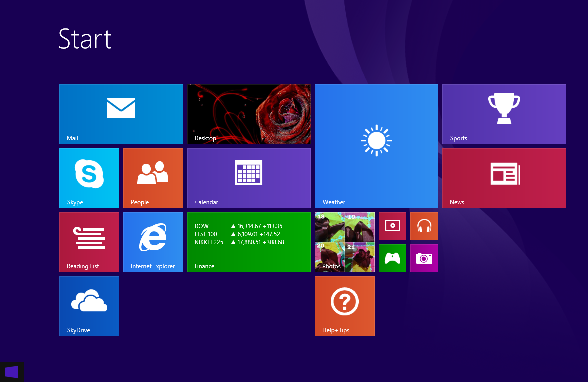Open the Camera app
The image size is (588, 382).
click(x=424, y=258)
